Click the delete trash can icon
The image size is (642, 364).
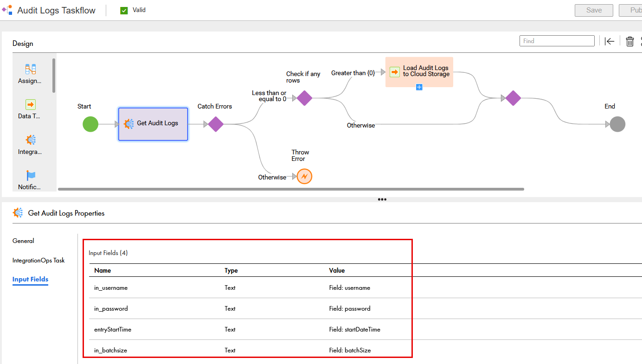coord(630,41)
